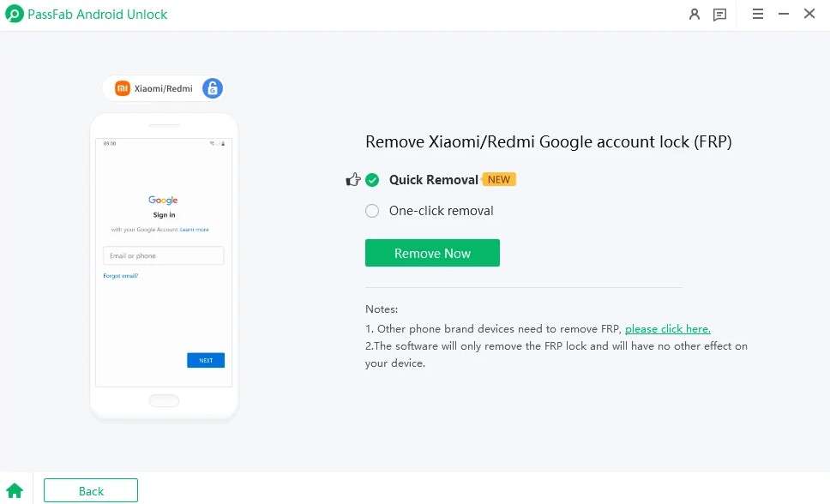The width and height of the screenshot is (830, 504).
Task: Go back with the Back button
Action: [x=91, y=491]
